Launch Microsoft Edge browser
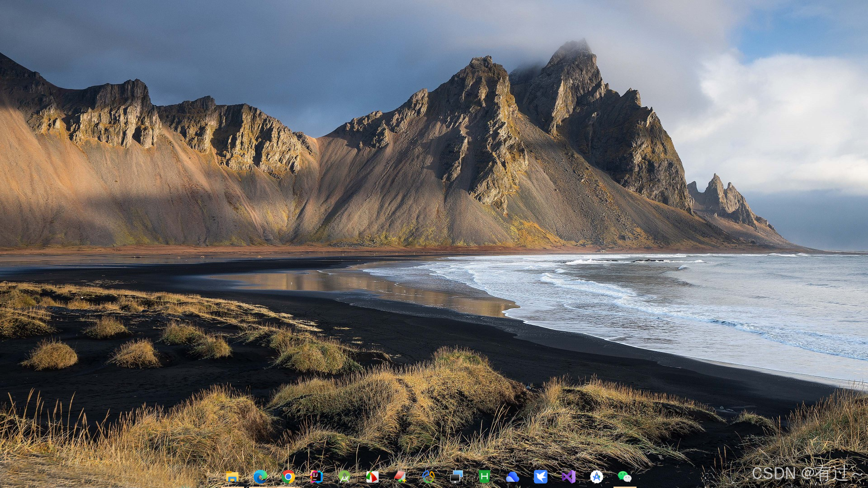The width and height of the screenshot is (868, 488). click(260, 477)
